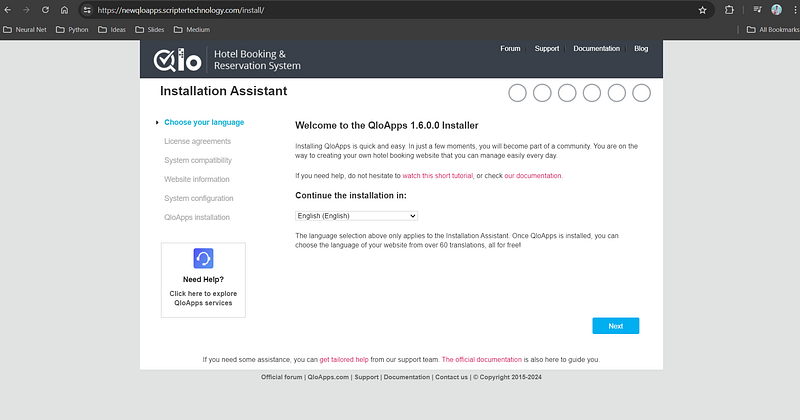The height and width of the screenshot is (420, 800).
Task: Click the browser home icon
Action: (x=65, y=10)
